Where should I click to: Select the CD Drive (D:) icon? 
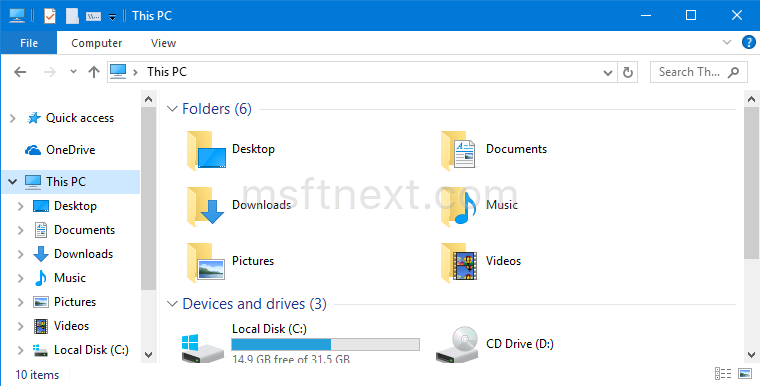coord(457,345)
